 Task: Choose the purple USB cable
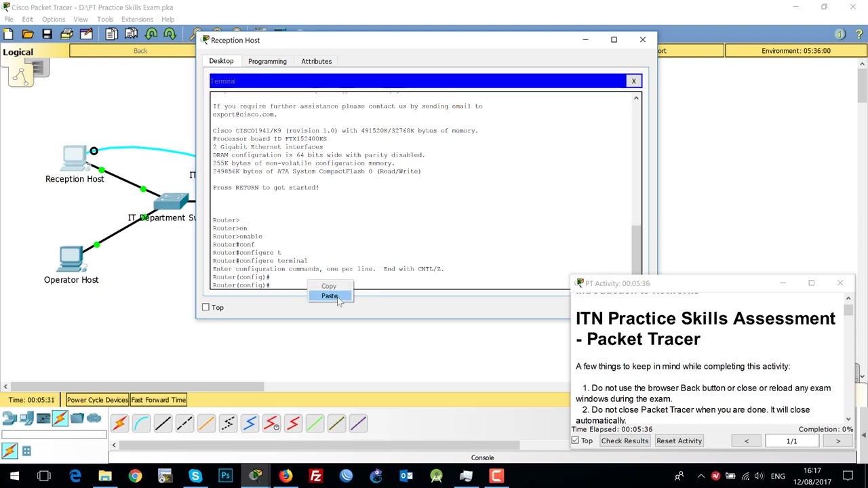click(358, 424)
